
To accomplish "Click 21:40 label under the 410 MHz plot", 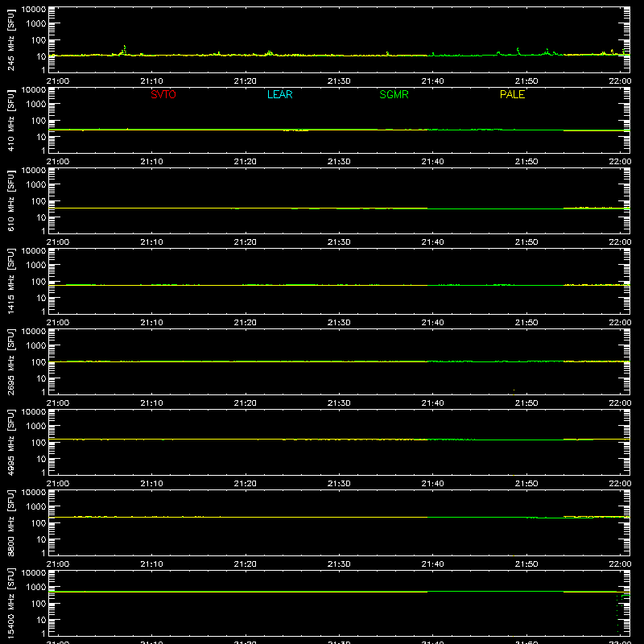I will (x=432, y=162).
